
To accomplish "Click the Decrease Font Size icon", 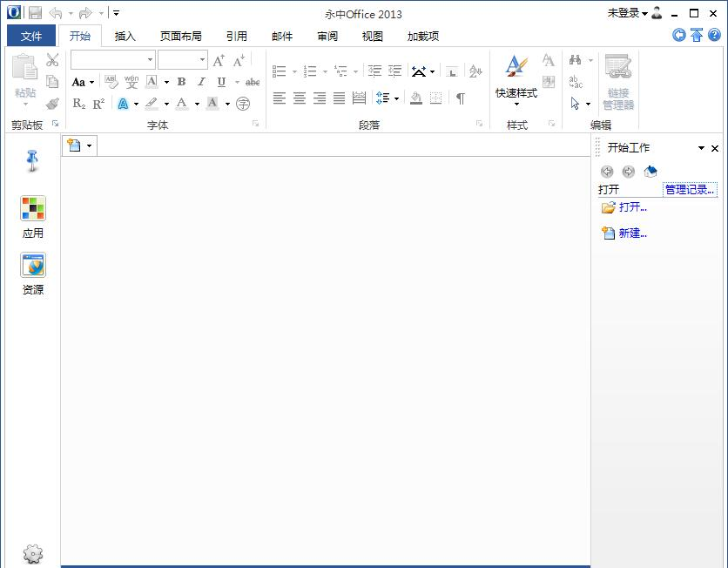I will coord(239,61).
